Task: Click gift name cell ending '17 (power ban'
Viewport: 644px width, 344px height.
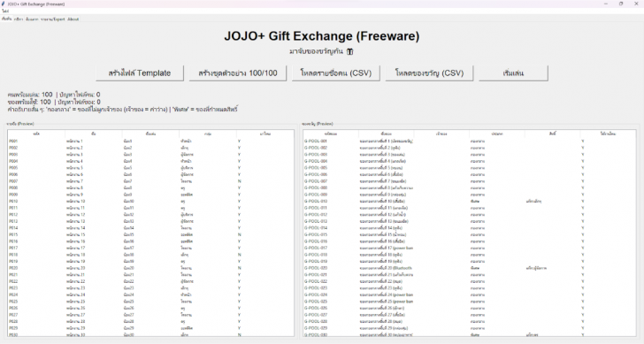Action: (387, 248)
